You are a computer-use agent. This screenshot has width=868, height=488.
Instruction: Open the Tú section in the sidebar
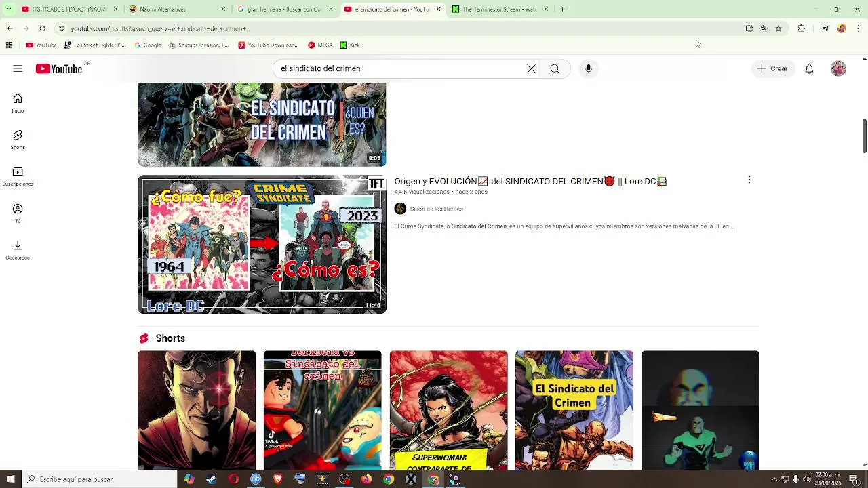(18, 213)
